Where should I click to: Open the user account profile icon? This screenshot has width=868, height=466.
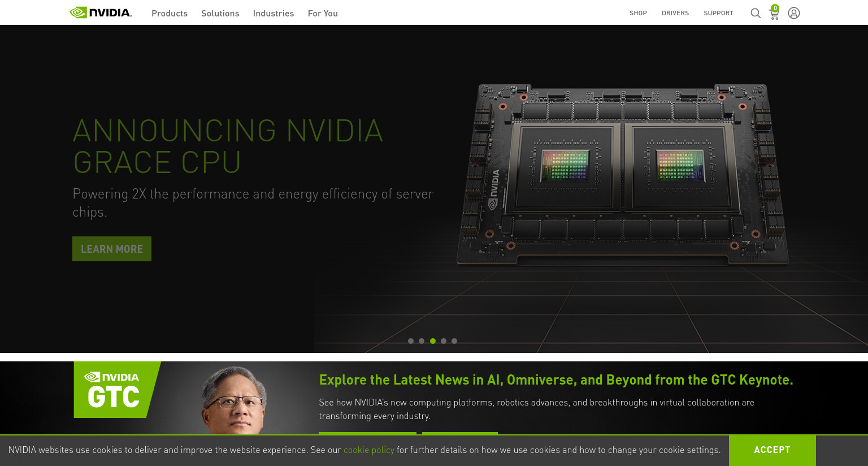point(794,13)
